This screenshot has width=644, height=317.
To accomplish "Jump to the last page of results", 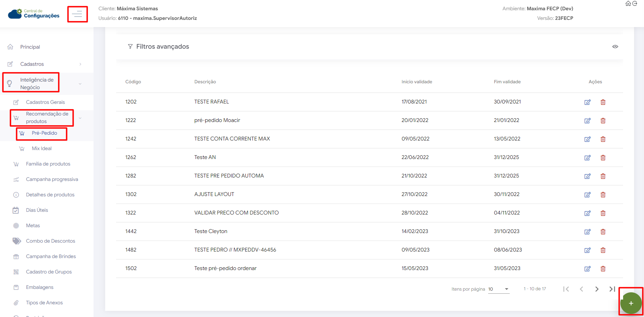I will point(612,289).
